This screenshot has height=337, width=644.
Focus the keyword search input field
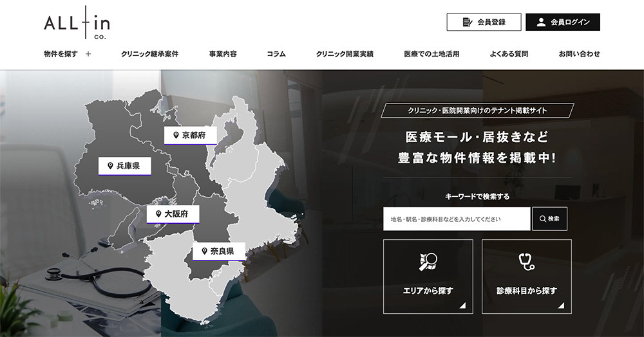(457, 219)
